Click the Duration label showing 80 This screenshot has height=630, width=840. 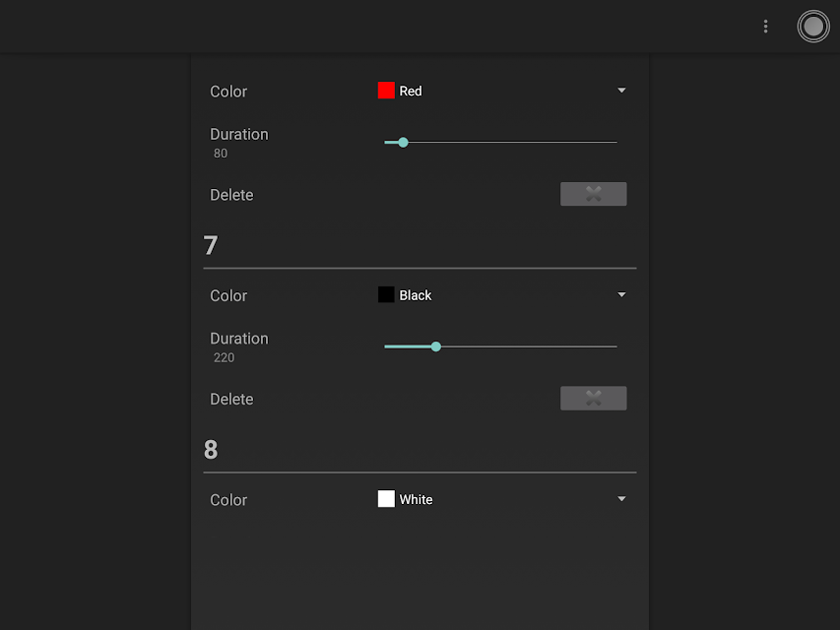pos(239,134)
